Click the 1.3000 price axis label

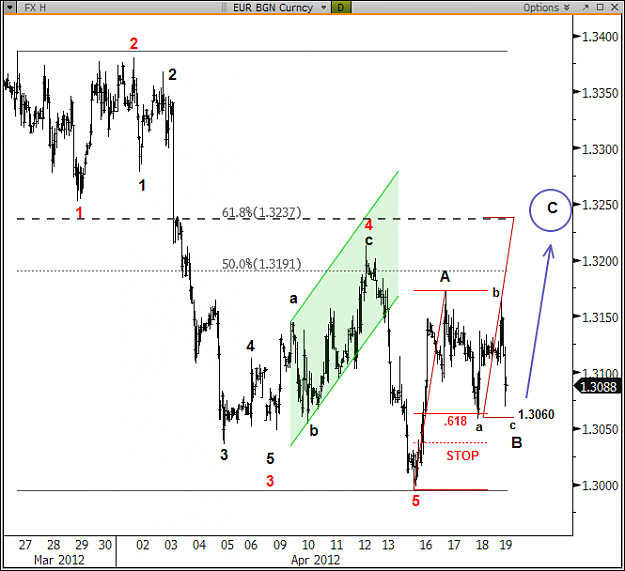[600, 485]
